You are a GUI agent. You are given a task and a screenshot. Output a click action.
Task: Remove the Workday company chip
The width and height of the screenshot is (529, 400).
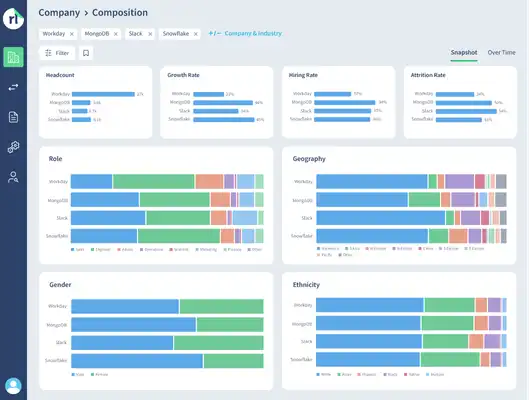pyautogui.click(x=72, y=34)
